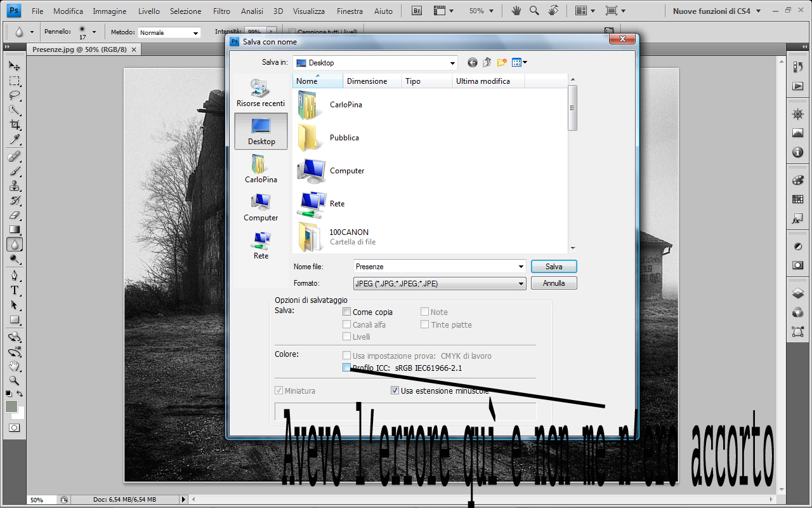
Task: Select the History Brush tool
Action: point(14,201)
